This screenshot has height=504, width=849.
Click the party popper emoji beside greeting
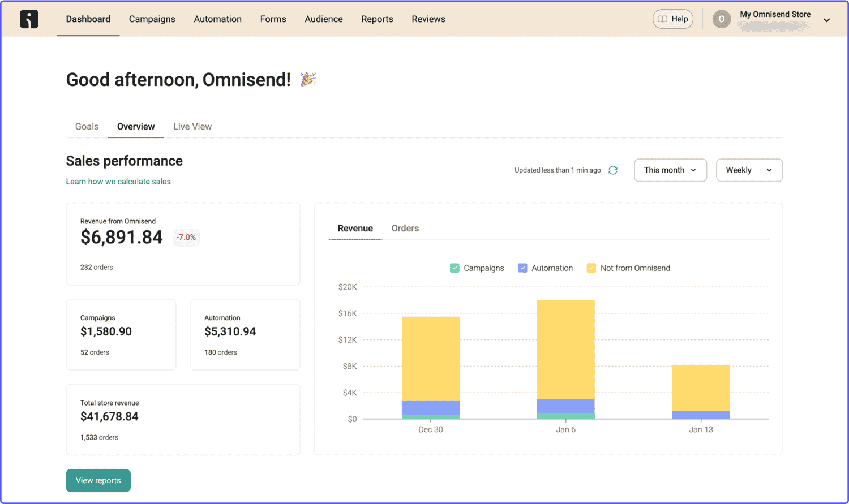tap(308, 79)
